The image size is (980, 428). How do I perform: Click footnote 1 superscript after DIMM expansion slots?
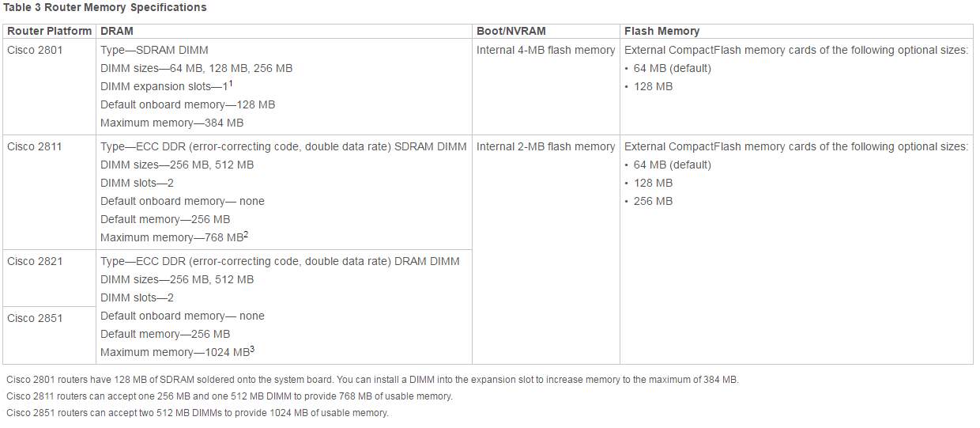click(x=230, y=83)
